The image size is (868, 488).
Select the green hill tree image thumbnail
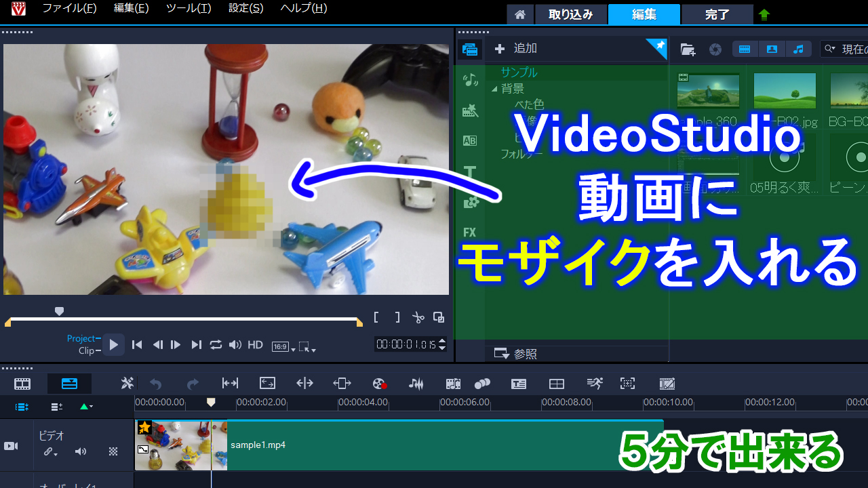[x=785, y=91]
